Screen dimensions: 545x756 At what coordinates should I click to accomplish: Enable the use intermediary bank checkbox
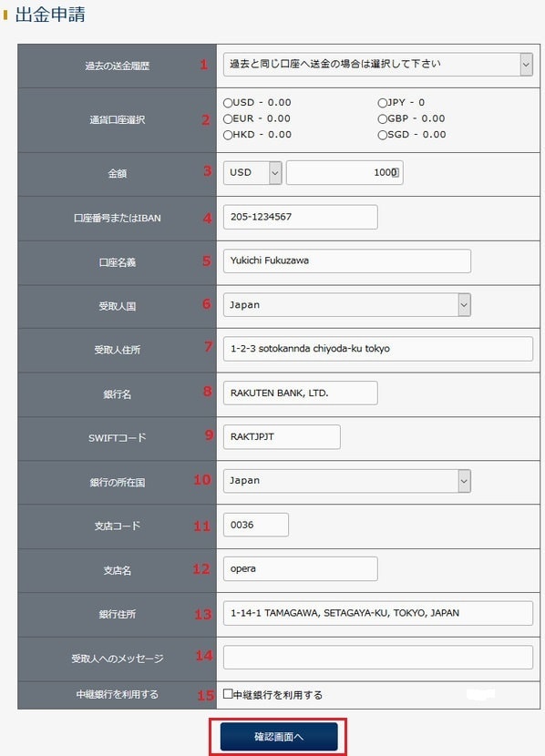(228, 694)
